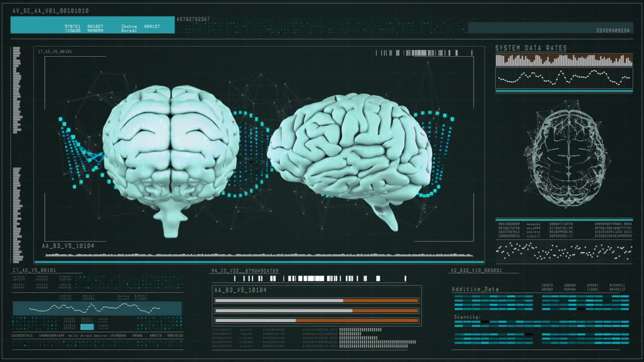
Task: Click the scatter waveform under SYSTEM DATA RATES
Action: (x=562, y=78)
